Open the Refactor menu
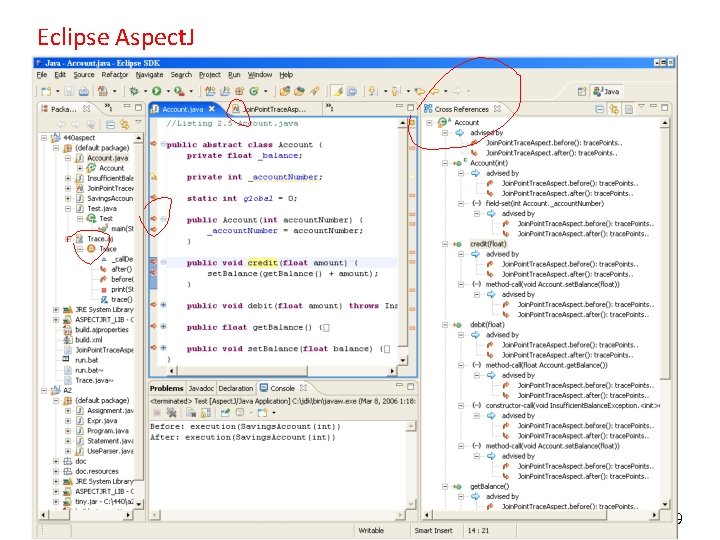The width and height of the screenshot is (720, 540). click(x=114, y=75)
